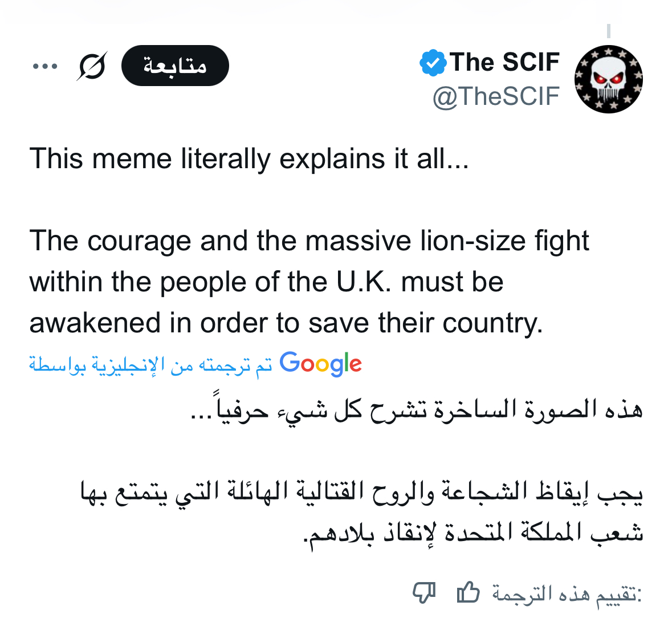
Task: Click the "within the people of the U.K." line
Action: pyautogui.click(x=266, y=282)
